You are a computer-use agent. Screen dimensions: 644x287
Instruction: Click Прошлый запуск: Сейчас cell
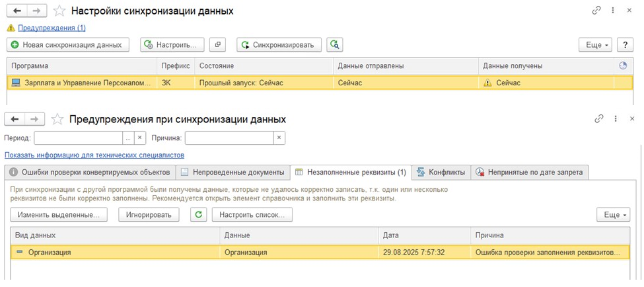(x=264, y=83)
